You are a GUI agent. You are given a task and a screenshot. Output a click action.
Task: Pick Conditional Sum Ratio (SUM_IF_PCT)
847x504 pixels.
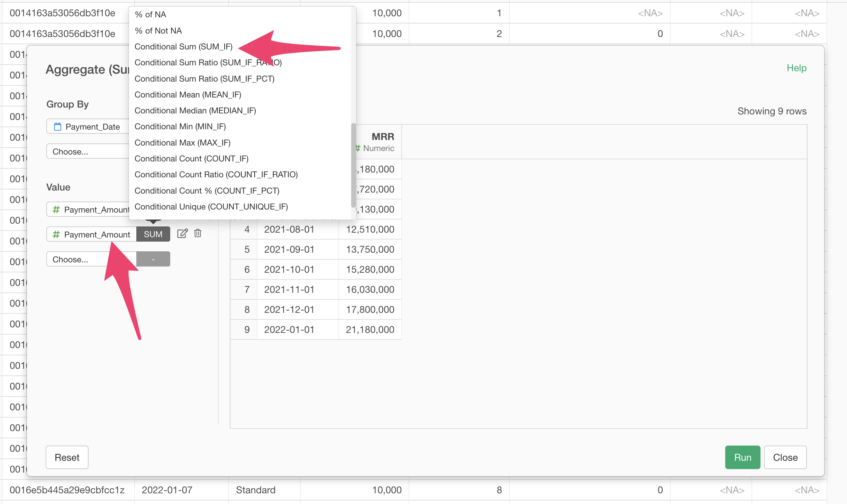point(204,79)
